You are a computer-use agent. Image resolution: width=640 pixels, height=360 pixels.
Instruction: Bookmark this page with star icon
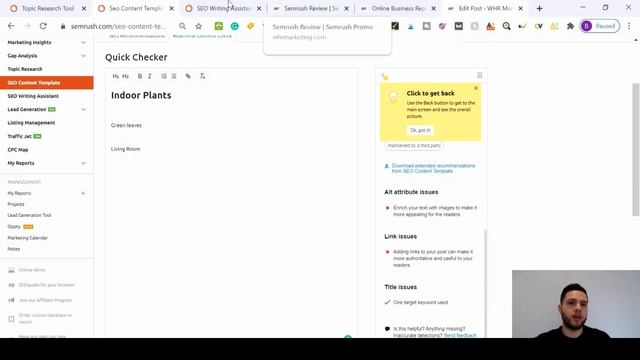[198, 26]
